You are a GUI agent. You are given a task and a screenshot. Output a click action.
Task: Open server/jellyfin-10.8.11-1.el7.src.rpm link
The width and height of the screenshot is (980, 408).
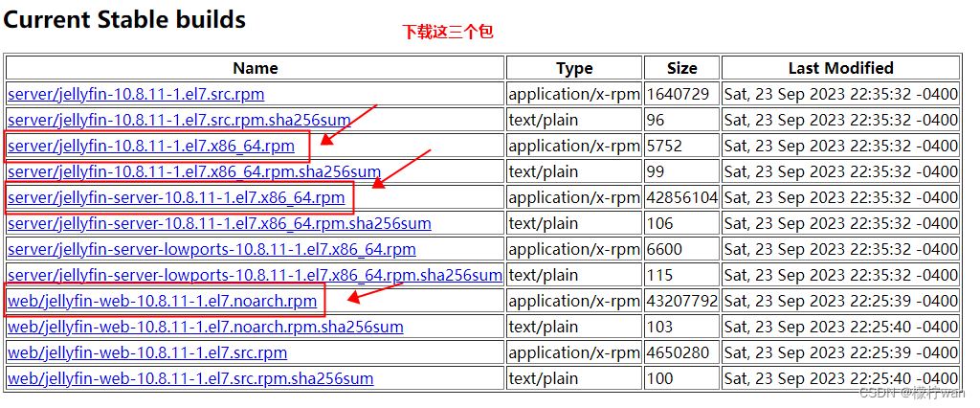click(136, 95)
